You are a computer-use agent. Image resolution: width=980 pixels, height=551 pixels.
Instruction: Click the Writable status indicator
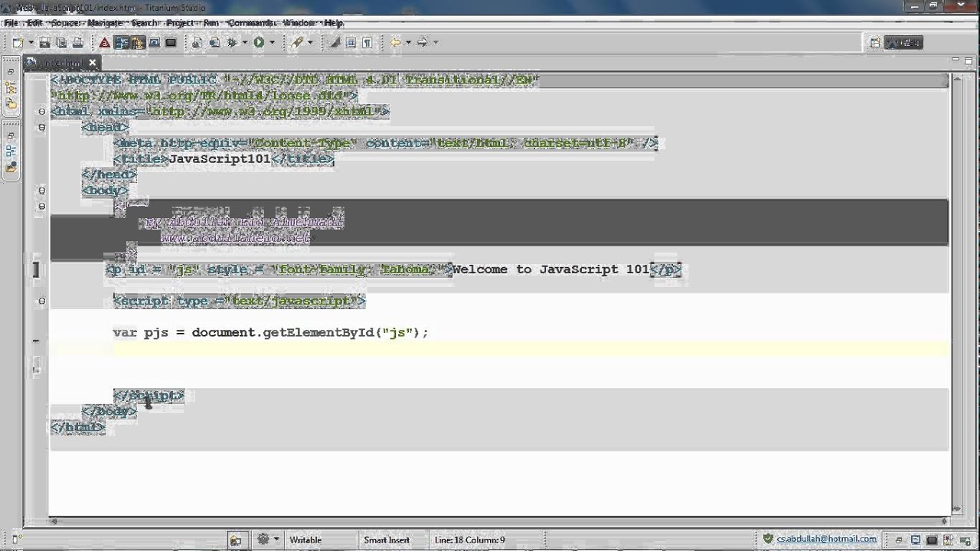(x=305, y=540)
